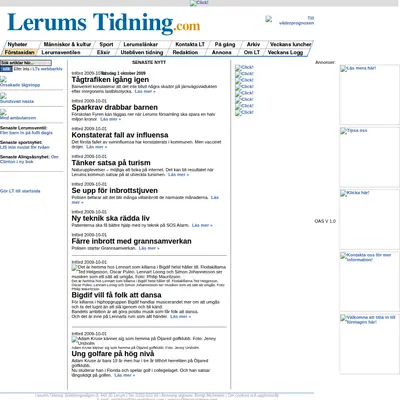
Task: Click the article search input field
Action: (26, 63)
